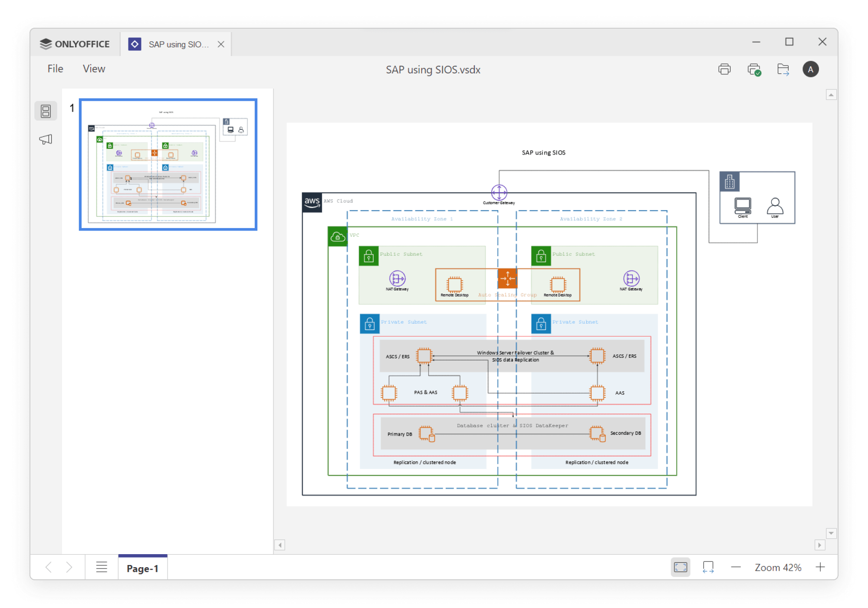The width and height of the screenshot is (868, 608).
Task: Click the zoom out minus button
Action: coord(736,567)
